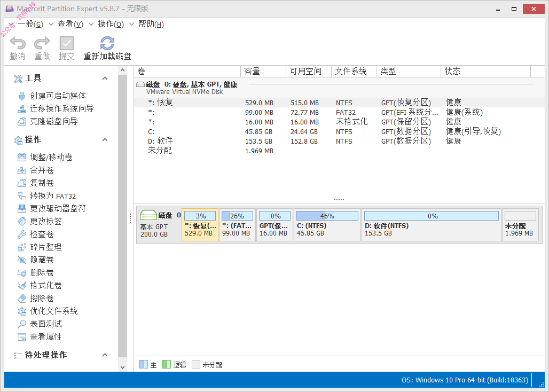
Task: Click the Commit (提交) checkmark icon
Action: coord(67,43)
